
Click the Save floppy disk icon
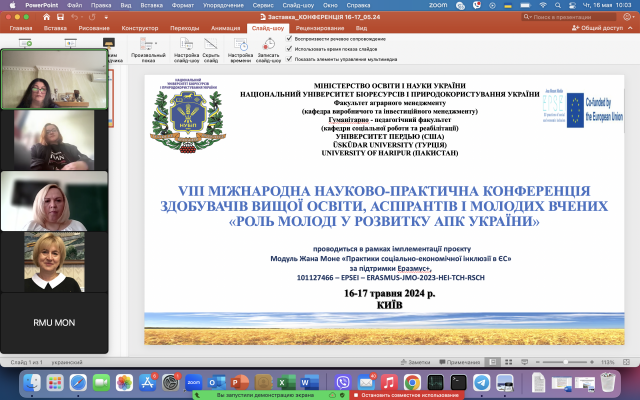(x=60, y=17)
